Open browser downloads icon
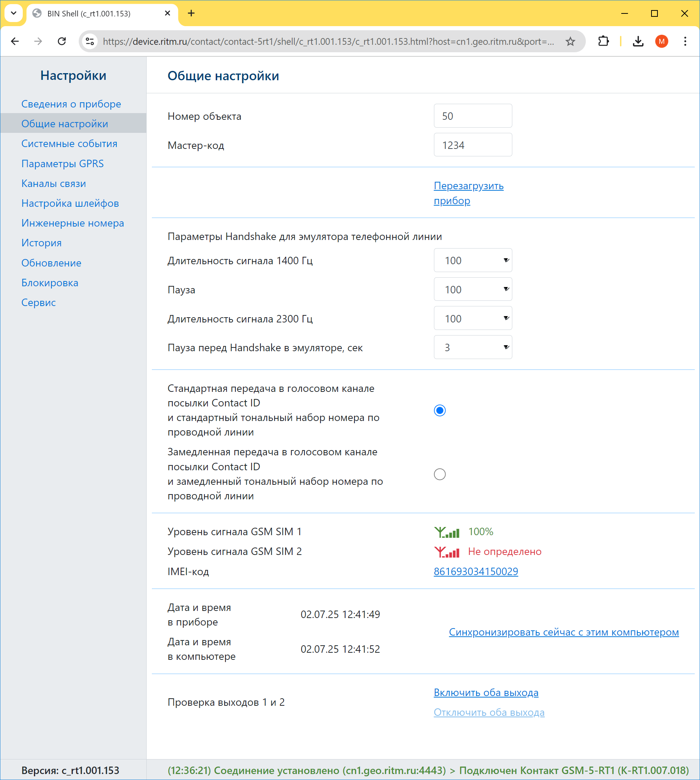The width and height of the screenshot is (700, 780). point(638,41)
